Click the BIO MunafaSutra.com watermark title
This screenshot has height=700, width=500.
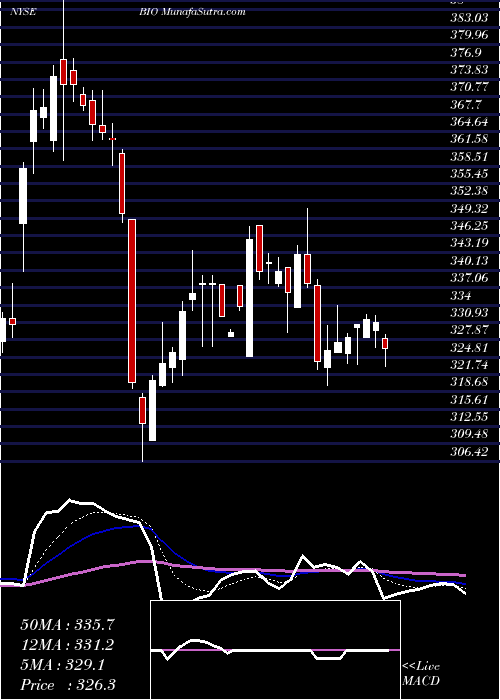[192, 12]
